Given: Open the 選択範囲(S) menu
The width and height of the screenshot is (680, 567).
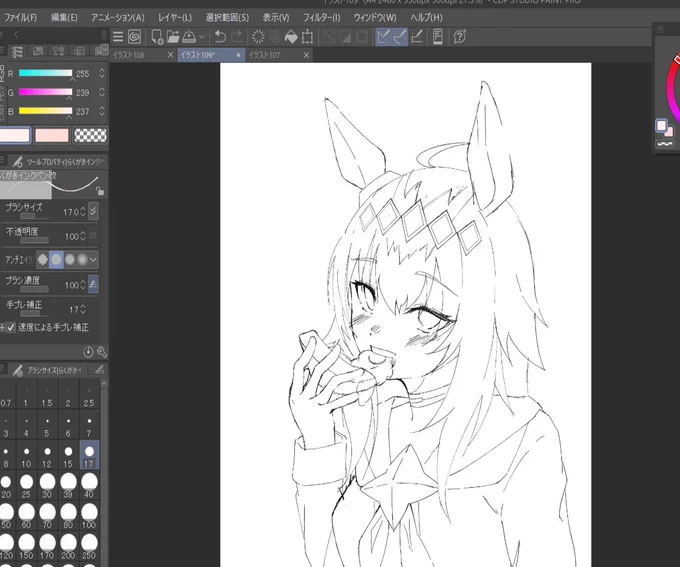Looking at the screenshot, I should point(227,18).
